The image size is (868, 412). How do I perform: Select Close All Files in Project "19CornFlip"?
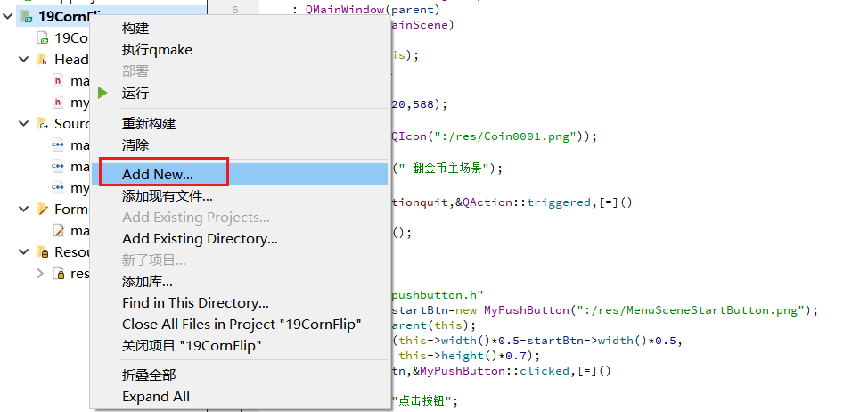pos(239,325)
